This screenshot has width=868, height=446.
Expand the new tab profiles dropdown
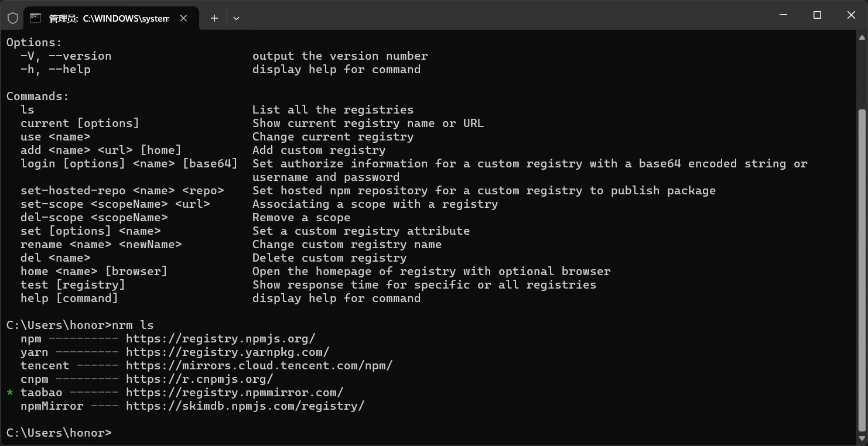[x=236, y=18]
